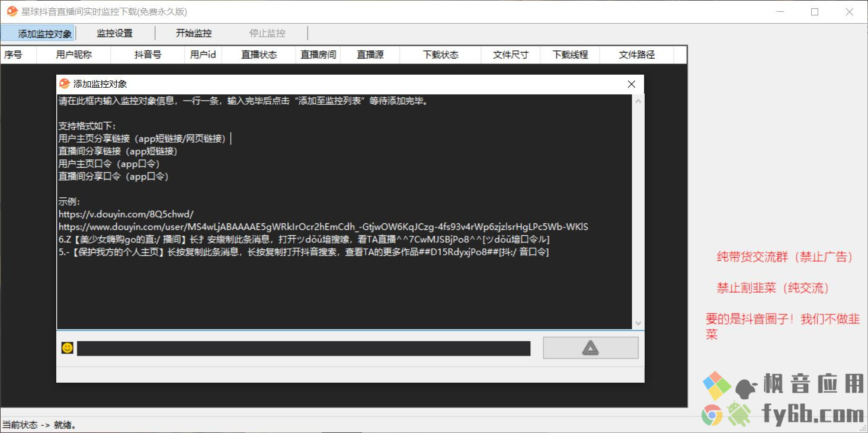Focus the dark single-line input field

pos(303,348)
